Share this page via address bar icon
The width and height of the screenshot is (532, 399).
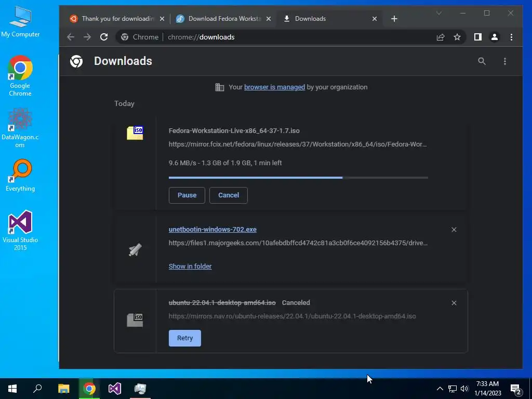click(x=441, y=37)
